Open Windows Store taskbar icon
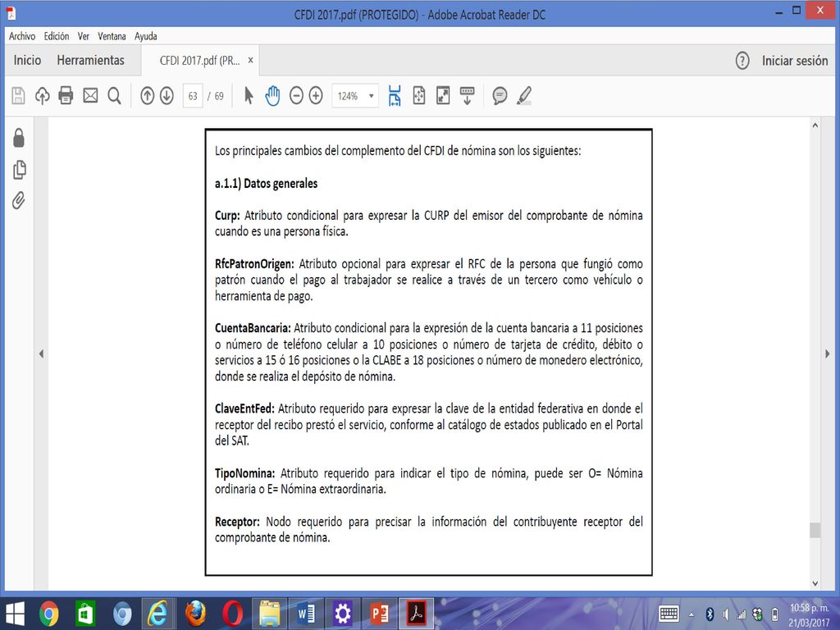840x630 pixels. (85, 614)
